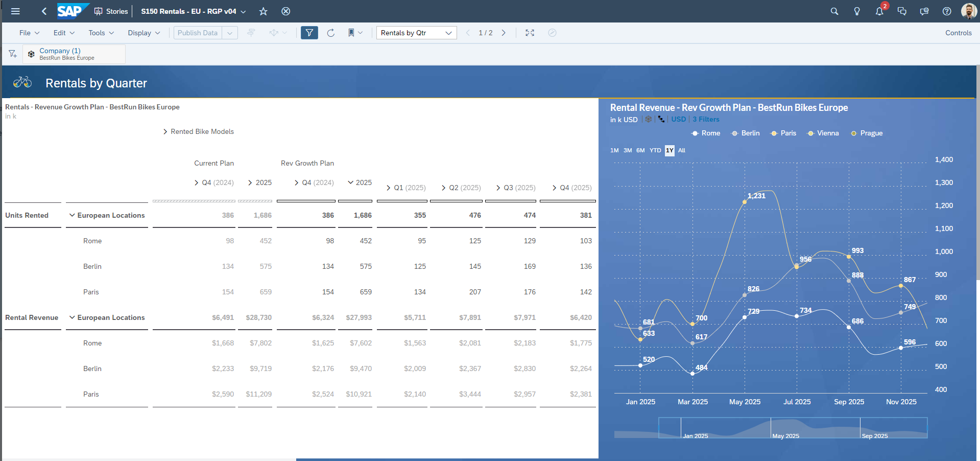Open the Publish Data dropdown arrow
980x461 pixels.
click(x=230, y=33)
